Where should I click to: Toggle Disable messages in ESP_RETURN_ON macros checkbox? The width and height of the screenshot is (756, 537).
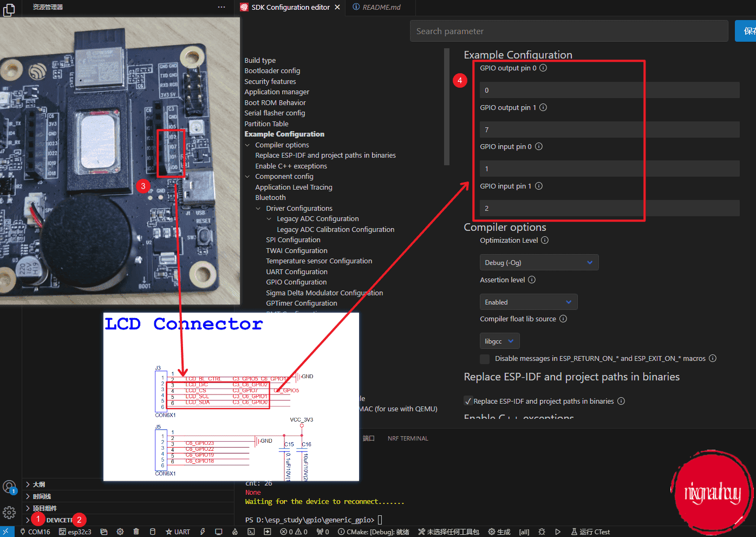coord(485,359)
